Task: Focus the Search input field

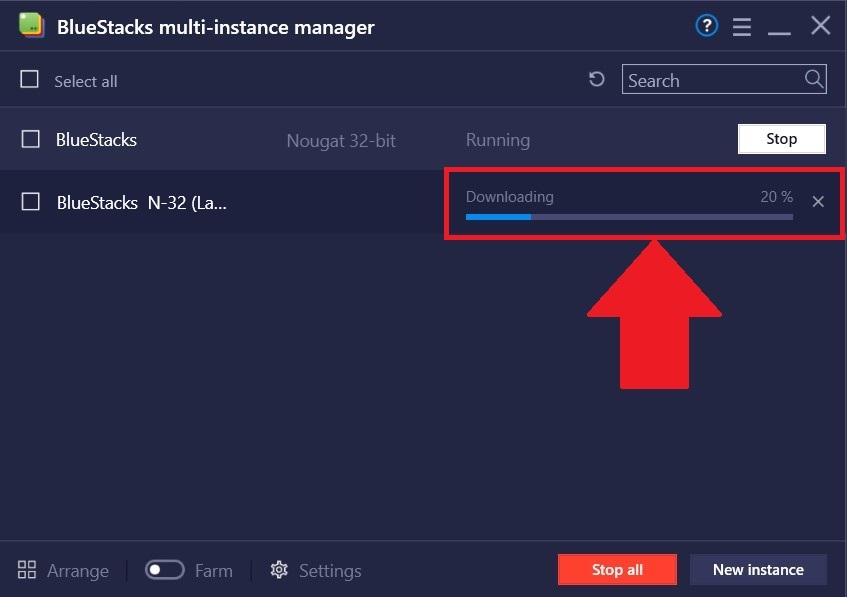Action: point(724,79)
